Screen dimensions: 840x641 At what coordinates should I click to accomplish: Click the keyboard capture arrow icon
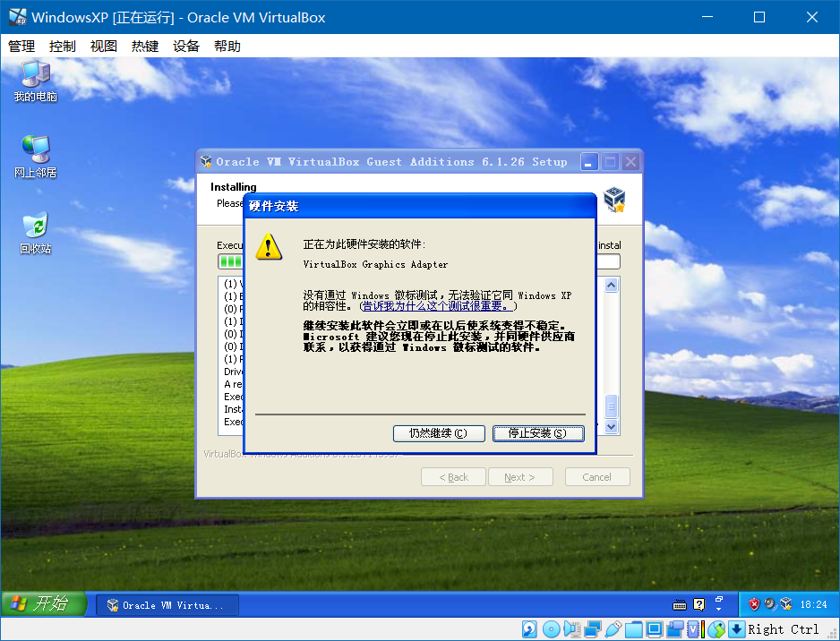click(x=737, y=629)
